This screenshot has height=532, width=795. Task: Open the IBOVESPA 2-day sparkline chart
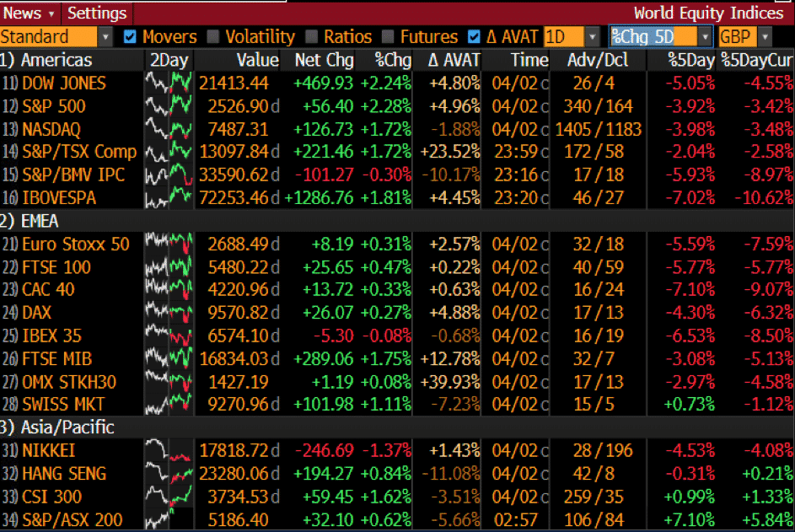click(x=169, y=198)
